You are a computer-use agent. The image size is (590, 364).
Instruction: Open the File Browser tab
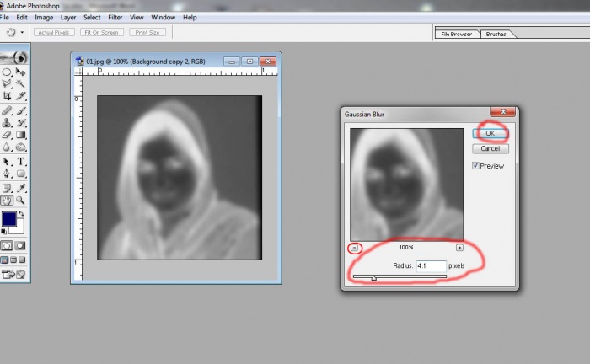pos(457,35)
